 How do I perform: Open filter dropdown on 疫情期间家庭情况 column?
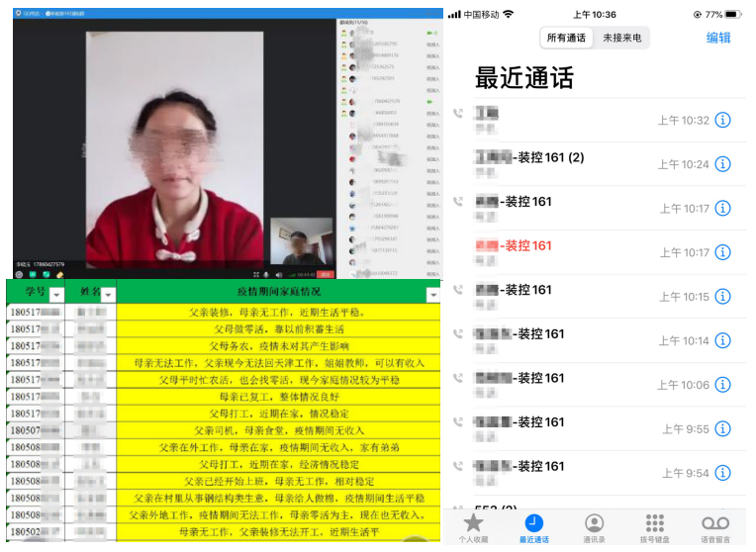(x=432, y=295)
